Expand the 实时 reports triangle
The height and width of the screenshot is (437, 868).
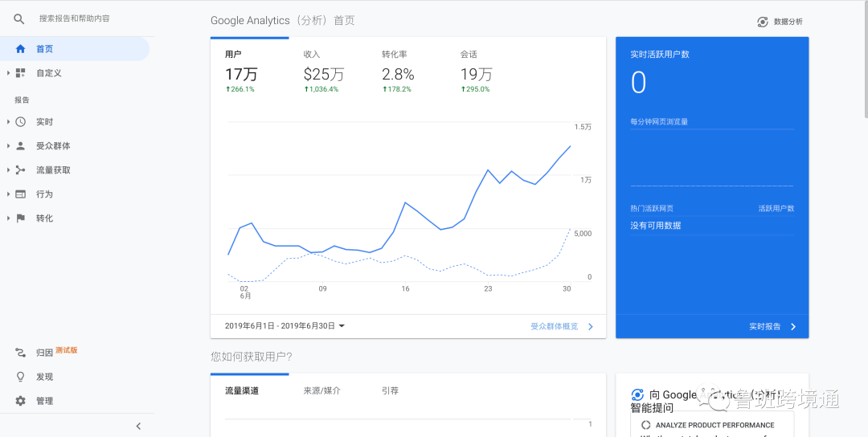(8, 121)
